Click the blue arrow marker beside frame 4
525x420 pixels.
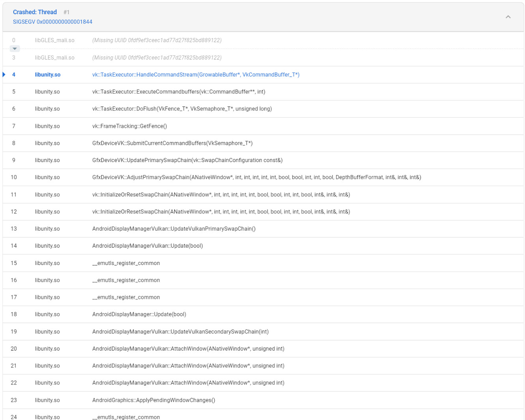click(4, 75)
